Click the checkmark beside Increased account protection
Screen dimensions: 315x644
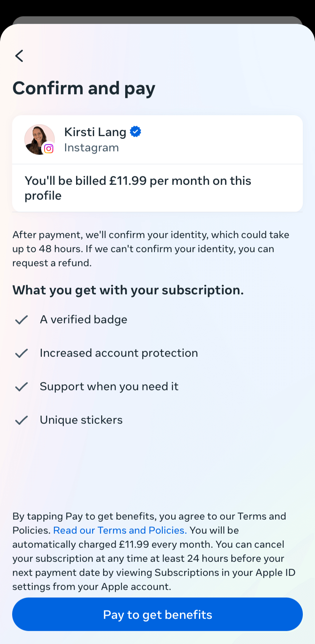click(x=21, y=353)
